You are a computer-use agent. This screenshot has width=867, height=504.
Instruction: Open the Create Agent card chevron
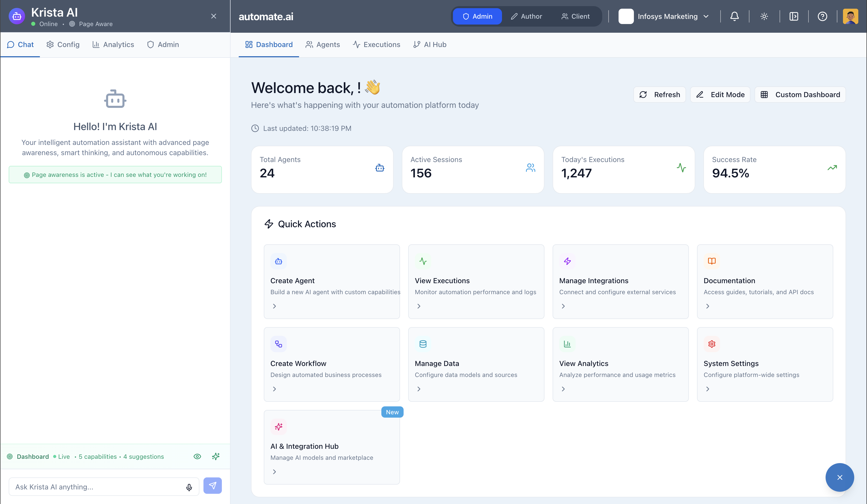[x=274, y=306]
